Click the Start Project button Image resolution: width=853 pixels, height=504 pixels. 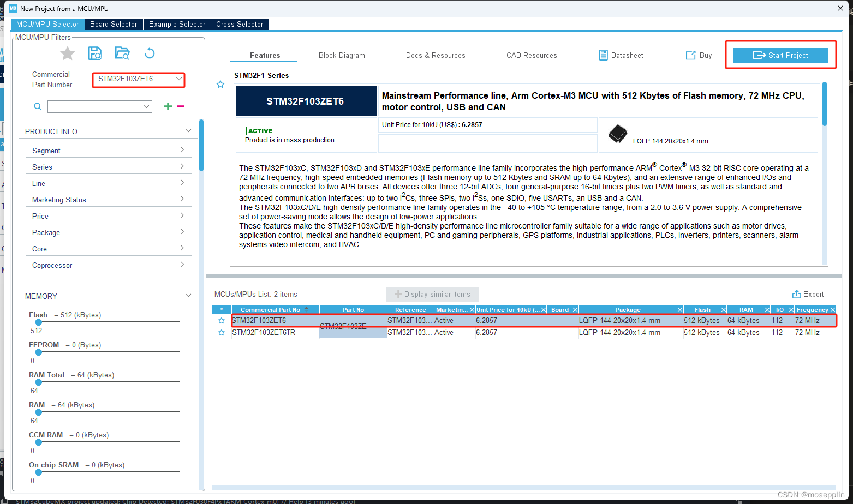click(x=780, y=55)
